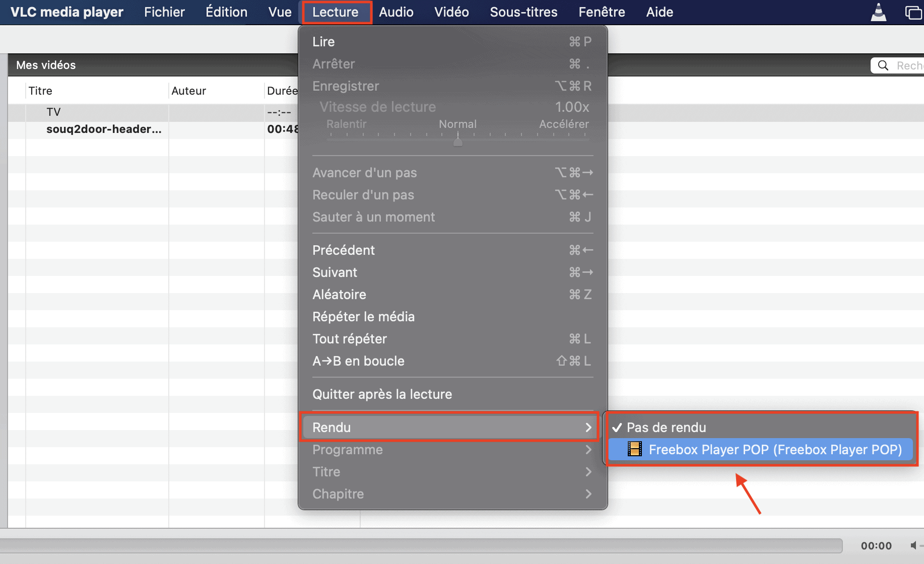
Task: Click the playback speed slider handle
Action: (x=457, y=142)
